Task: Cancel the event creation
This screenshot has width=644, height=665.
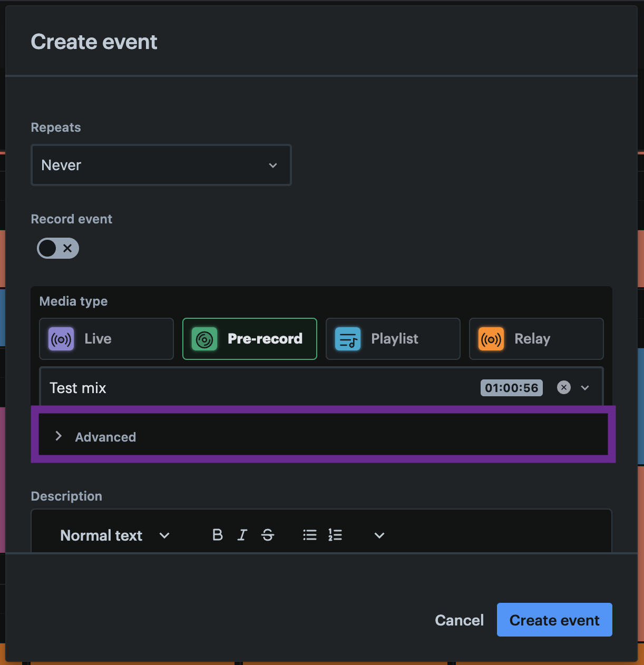Action: coord(460,620)
